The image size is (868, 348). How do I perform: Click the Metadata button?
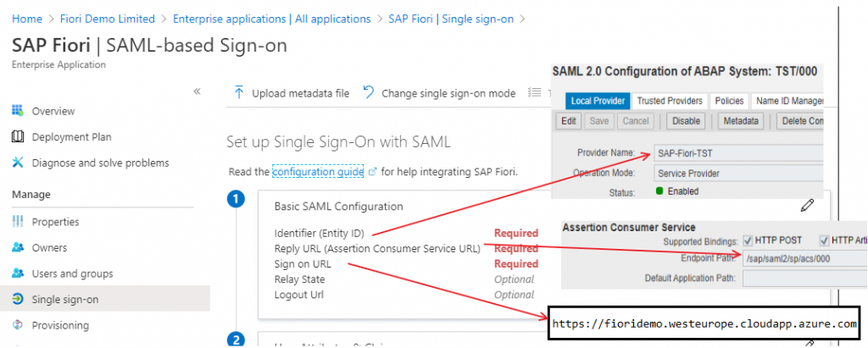point(741,121)
